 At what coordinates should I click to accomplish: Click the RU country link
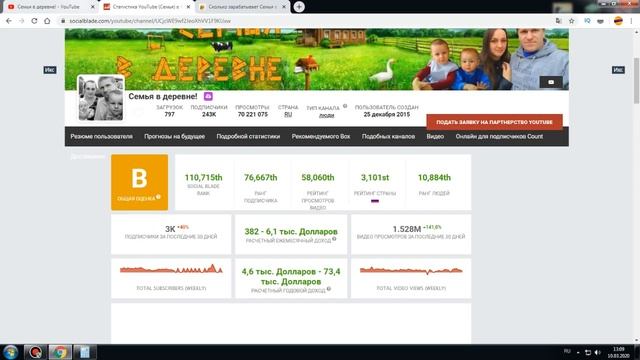pos(288,115)
